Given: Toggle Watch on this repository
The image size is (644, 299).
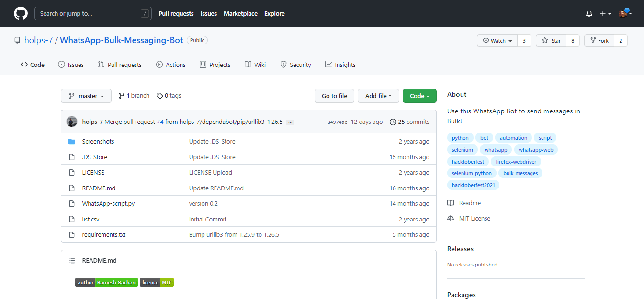Looking at the screenshot, I should point(497,41).
